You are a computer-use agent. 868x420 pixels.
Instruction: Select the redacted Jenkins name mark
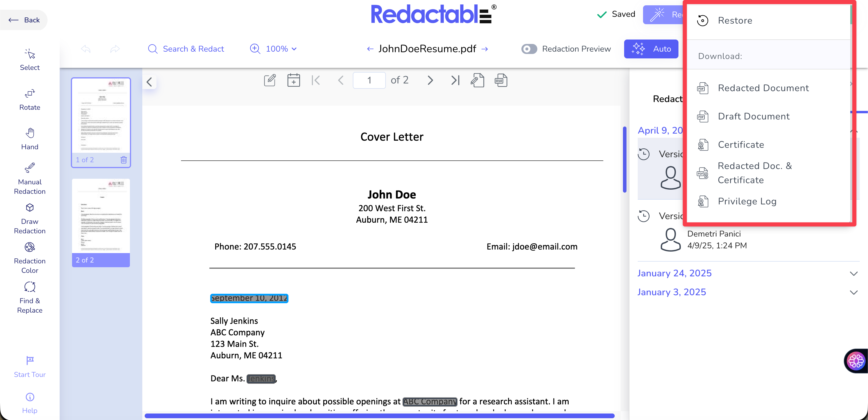coord(261,379)
